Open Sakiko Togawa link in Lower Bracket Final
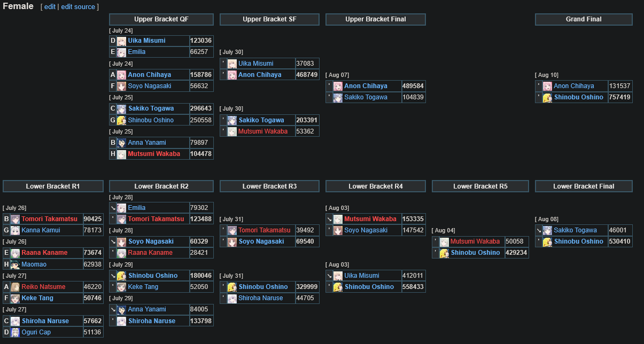 [575, 230]
